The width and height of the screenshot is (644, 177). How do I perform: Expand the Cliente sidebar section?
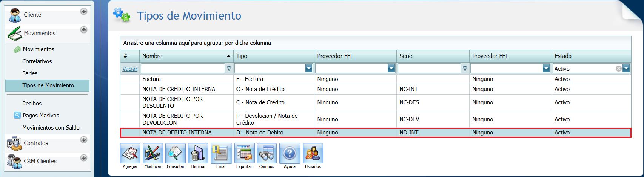tap(84, 12)
